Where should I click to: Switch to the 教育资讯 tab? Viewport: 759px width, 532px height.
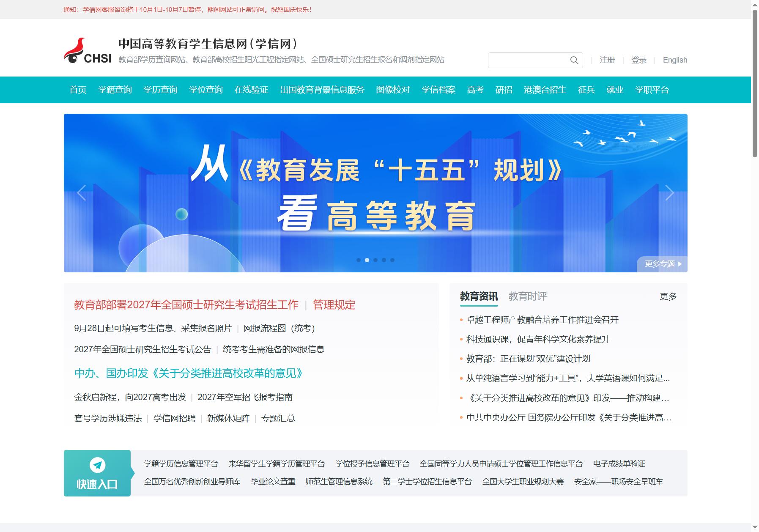pos(479,296)
